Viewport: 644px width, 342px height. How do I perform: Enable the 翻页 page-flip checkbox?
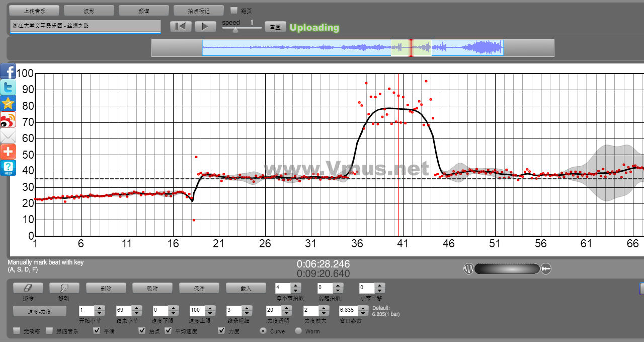(234, 11)
